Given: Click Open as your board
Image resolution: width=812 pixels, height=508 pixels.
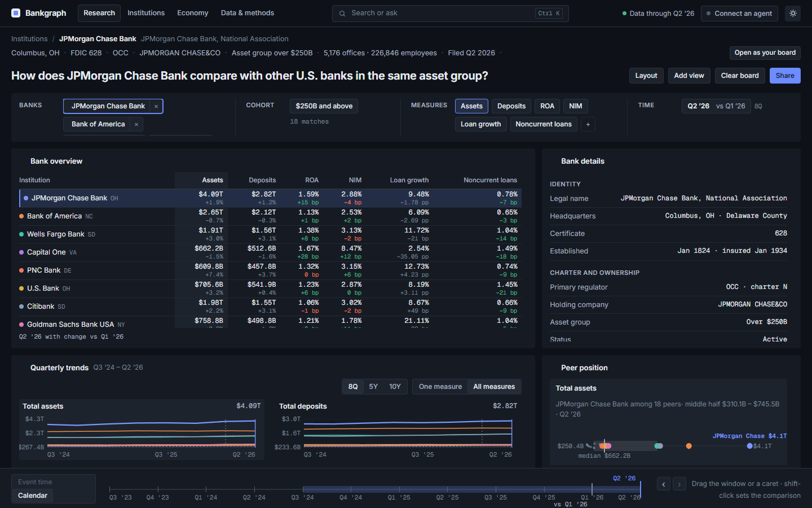Looking at the screenshot, I should pyautogui.click(x=765, y=53).
